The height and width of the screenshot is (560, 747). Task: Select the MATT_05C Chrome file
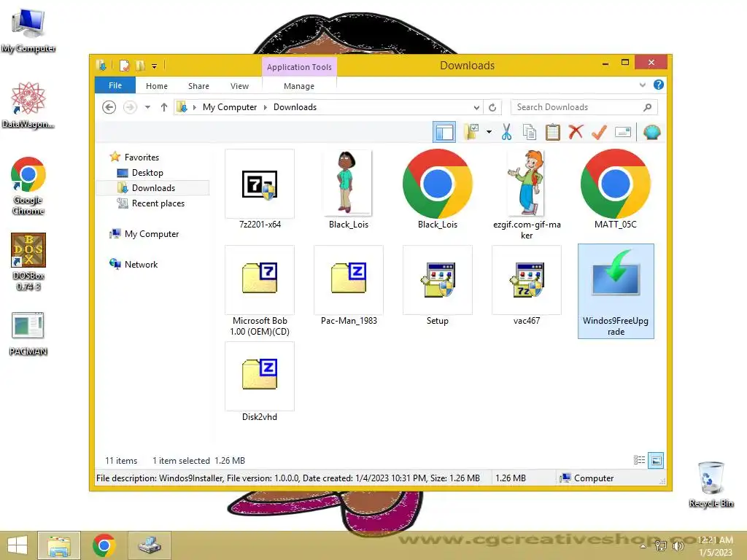(x=615, y=190)
